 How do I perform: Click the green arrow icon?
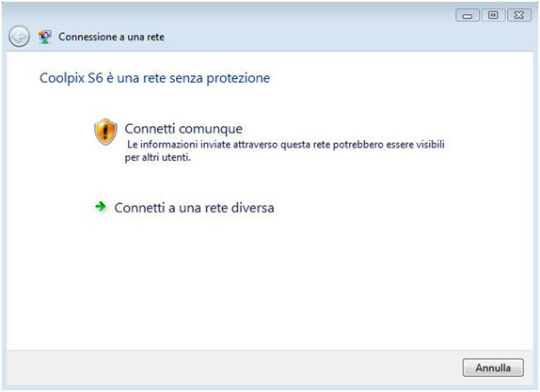pos(101,207)
